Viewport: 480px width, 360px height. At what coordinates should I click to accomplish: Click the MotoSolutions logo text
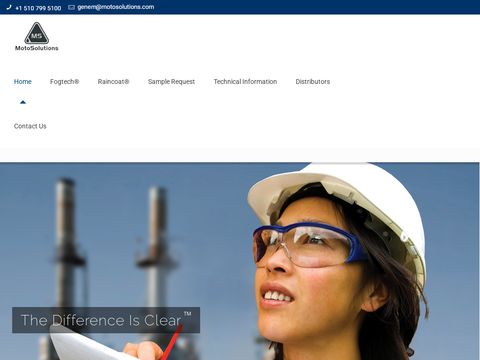pos(37,48)
